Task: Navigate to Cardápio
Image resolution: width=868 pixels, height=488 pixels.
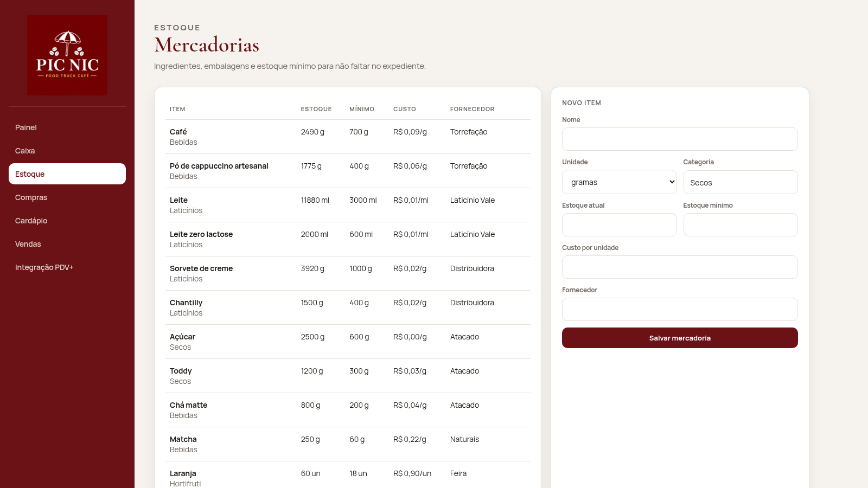Action: tap(67, 221)
